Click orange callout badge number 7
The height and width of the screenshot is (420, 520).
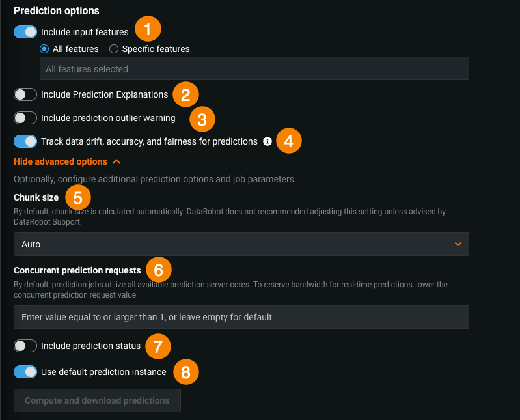[158, 346]
